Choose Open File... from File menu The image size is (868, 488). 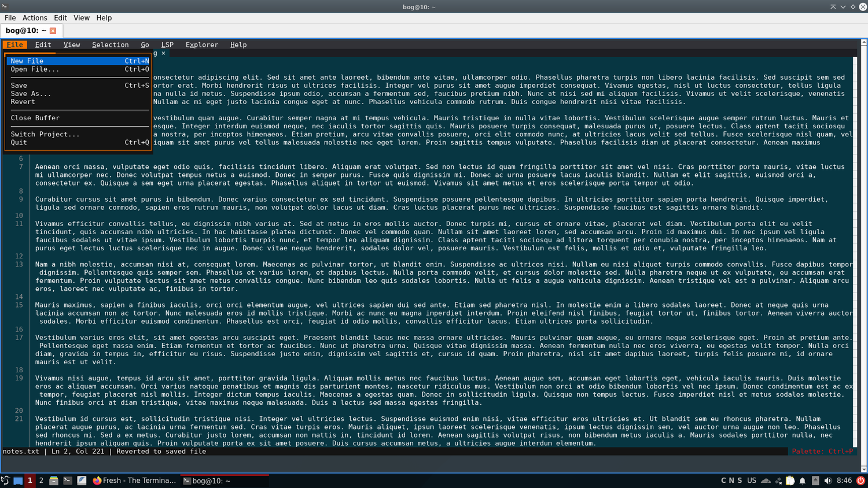coord(79,69)
